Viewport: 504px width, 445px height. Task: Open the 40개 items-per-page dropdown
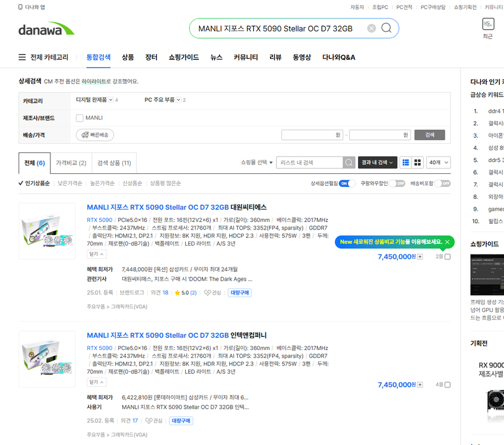coord(438,162)
